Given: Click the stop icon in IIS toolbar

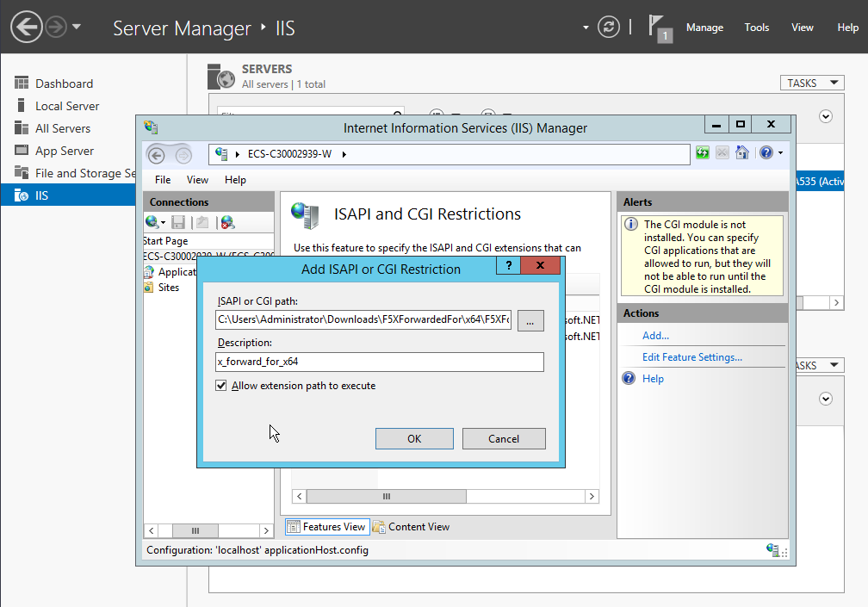Looking at the screenshot, I should click(722, 152).
